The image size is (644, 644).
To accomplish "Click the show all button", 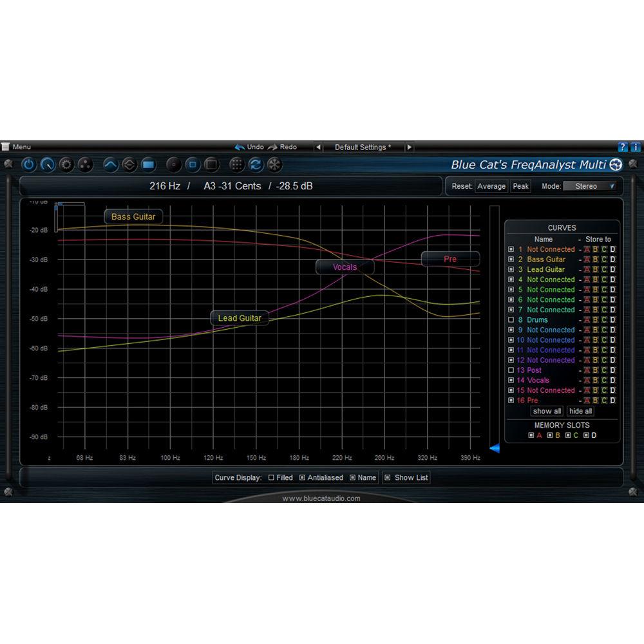I will click(x=546, y=411).
